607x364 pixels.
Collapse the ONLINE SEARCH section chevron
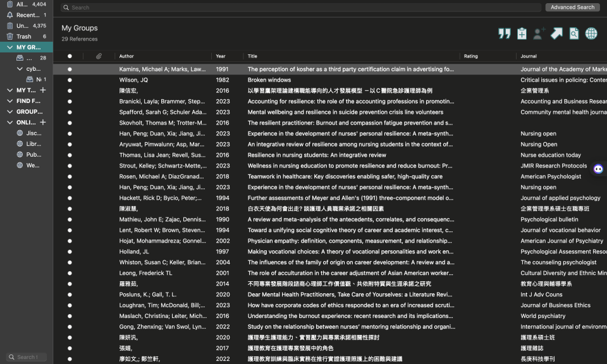tap(9, 123)
